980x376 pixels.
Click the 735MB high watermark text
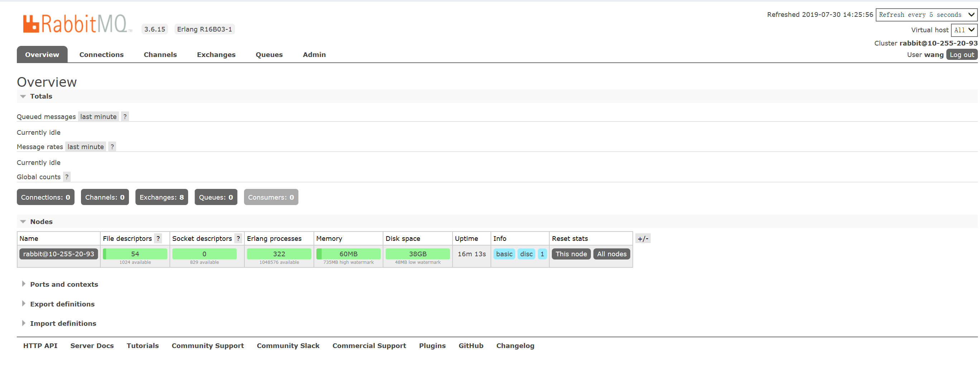349,262
